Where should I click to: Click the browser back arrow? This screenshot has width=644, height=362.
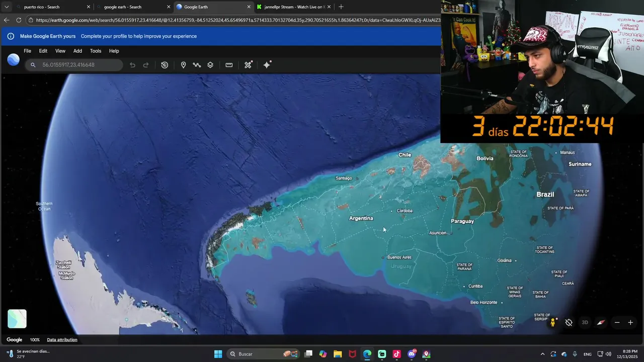pos(7,20)
